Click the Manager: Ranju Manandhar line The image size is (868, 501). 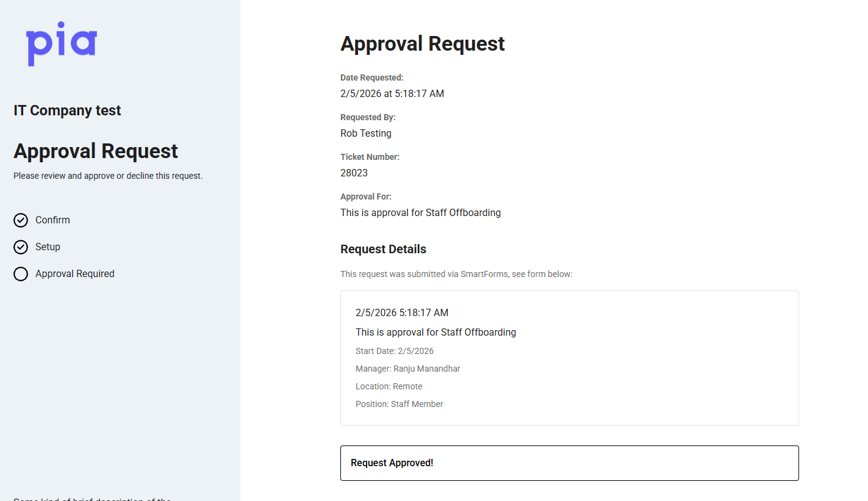(407, 369)
